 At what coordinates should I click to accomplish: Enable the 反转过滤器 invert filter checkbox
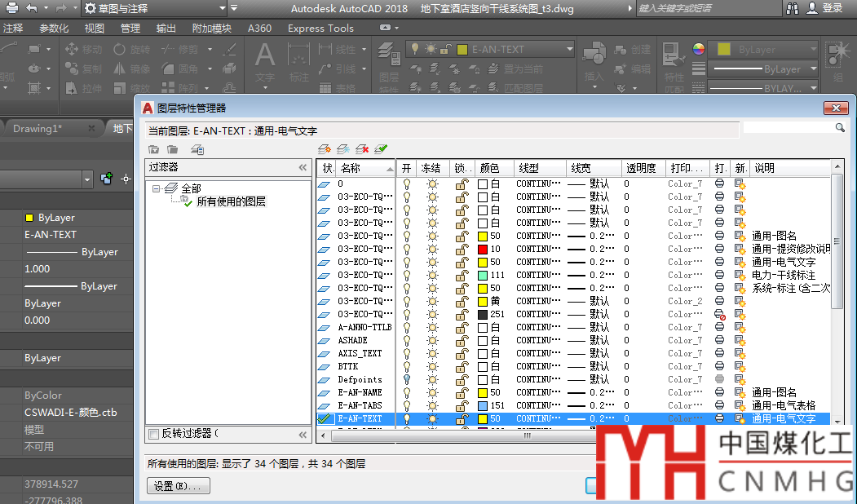tap(154, 434)
